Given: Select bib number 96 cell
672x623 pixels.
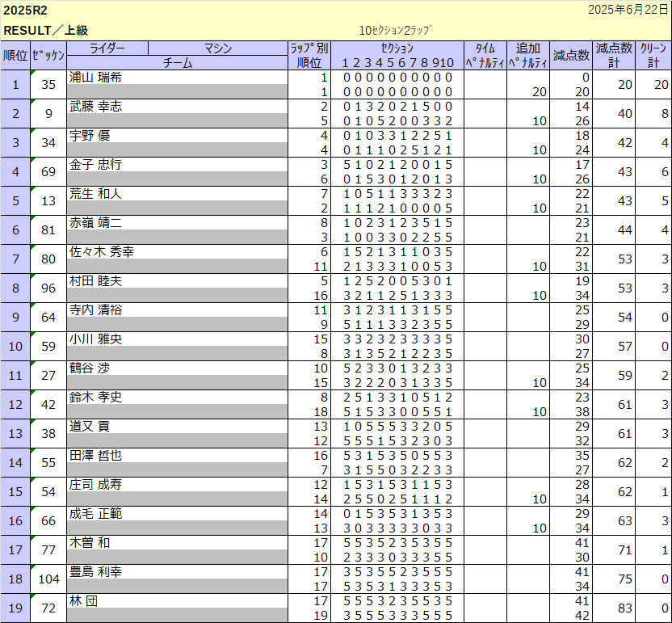Looking at the screenshot, I should 48,288.
